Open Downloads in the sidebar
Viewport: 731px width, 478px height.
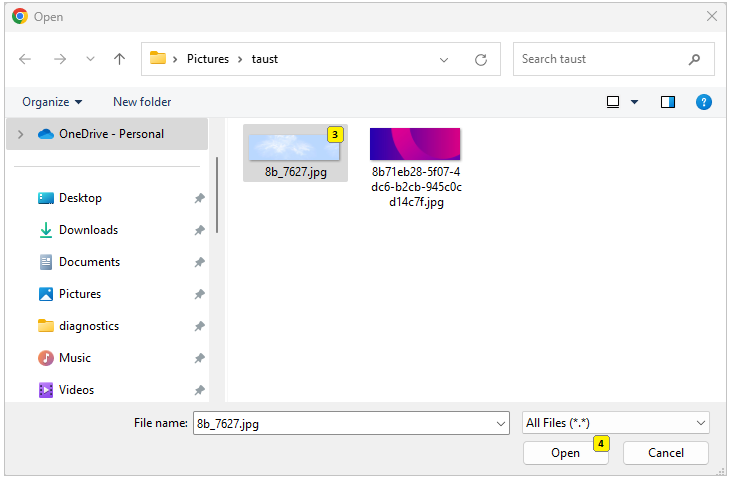88,230
